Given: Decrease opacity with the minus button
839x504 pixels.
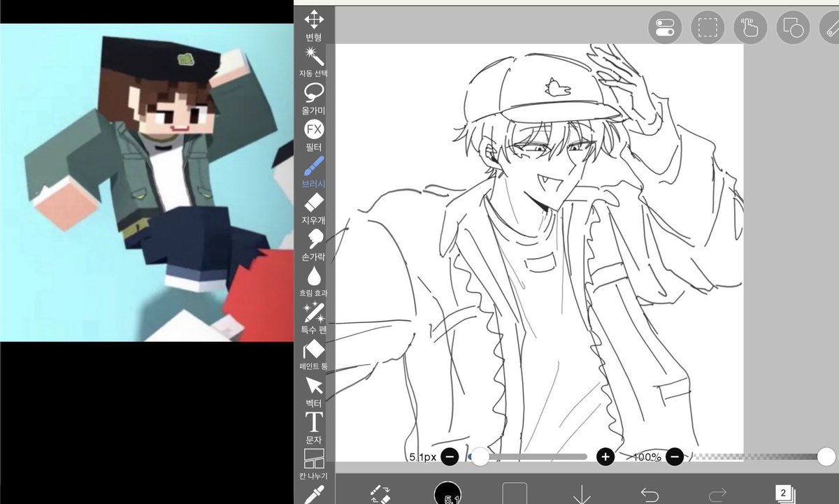Looking at the screenshot, I should [x=675, y=457].
